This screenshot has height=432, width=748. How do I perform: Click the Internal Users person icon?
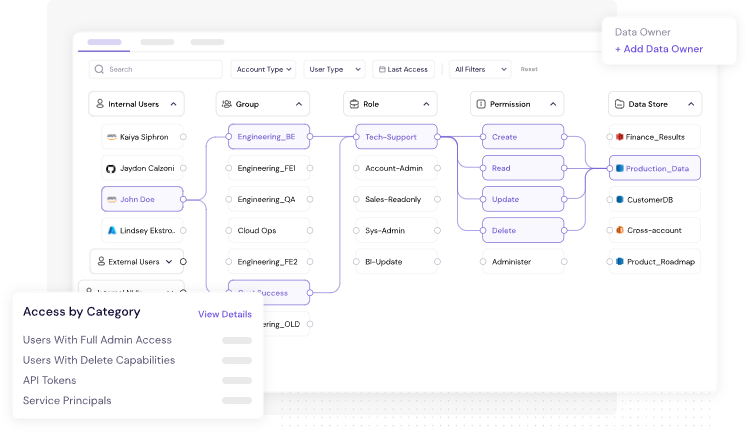[x=100, y=103]
